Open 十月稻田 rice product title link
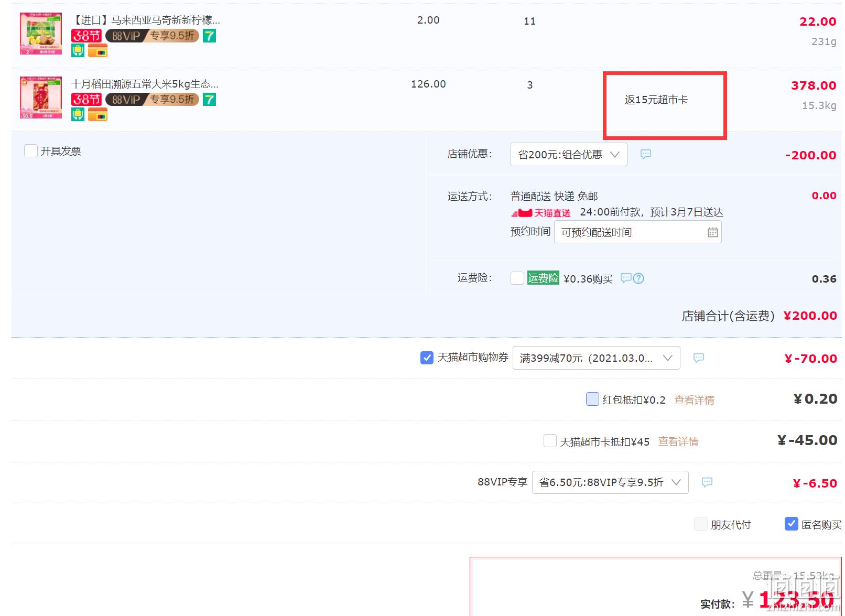Image resolution: width=845 pixels, height=616 pixels. coord(145,84)
